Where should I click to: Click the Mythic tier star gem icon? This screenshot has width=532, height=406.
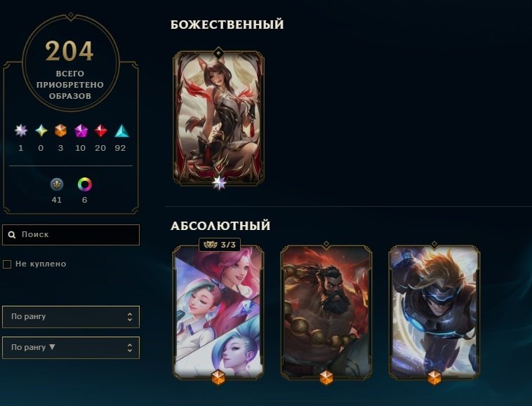[41, 130]
